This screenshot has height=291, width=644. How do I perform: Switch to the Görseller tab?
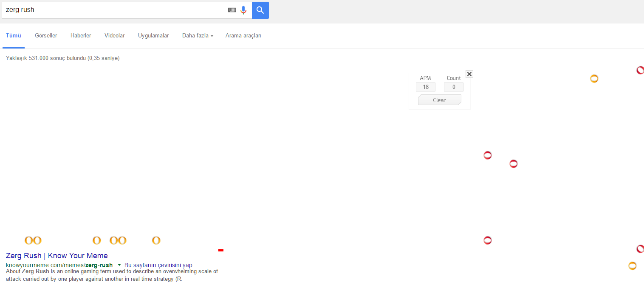(46, 36)
